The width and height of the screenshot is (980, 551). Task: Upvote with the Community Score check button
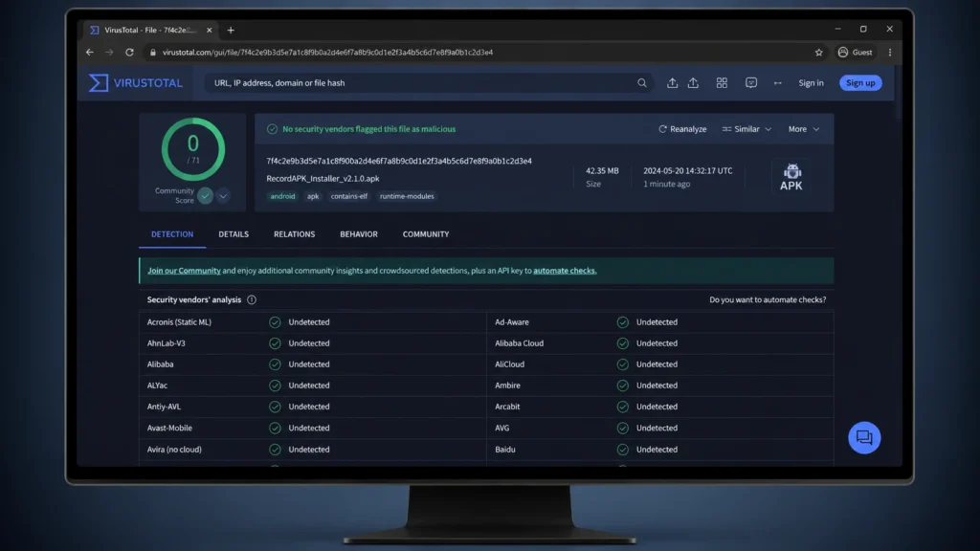click(x=205, y=196)
